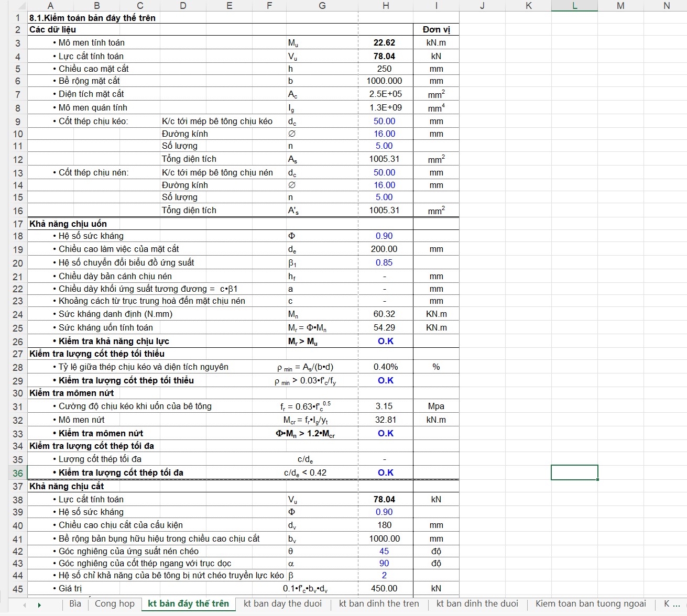Select '• Lực cắt tính toán' label in row 4
The image size is (687, 616).
tap(88, 56)
